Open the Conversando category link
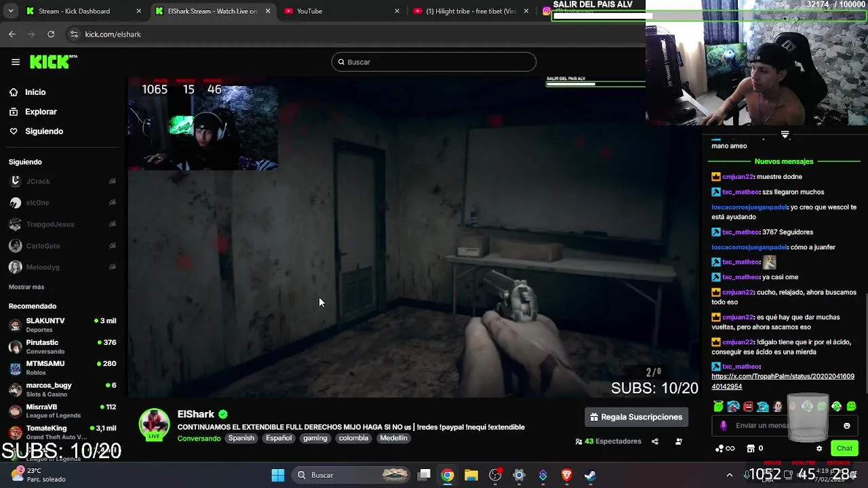The image size is (868, 488). pyautogui.click(x=199, y=439)
